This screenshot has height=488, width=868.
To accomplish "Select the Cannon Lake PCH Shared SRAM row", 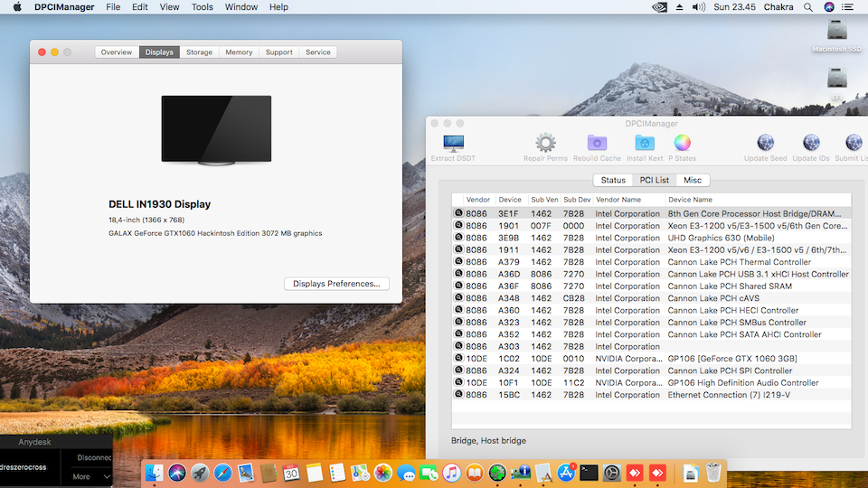I will (652, 286).
